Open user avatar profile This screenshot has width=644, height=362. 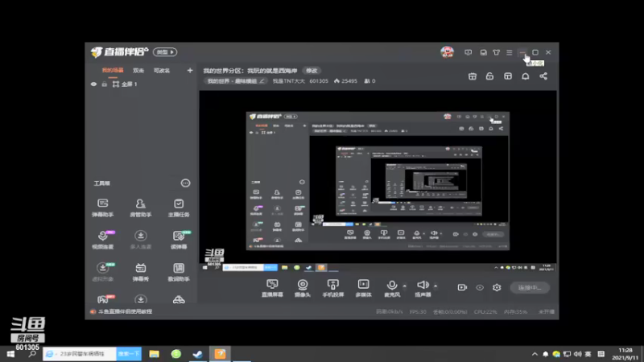[x=447, y=52]
